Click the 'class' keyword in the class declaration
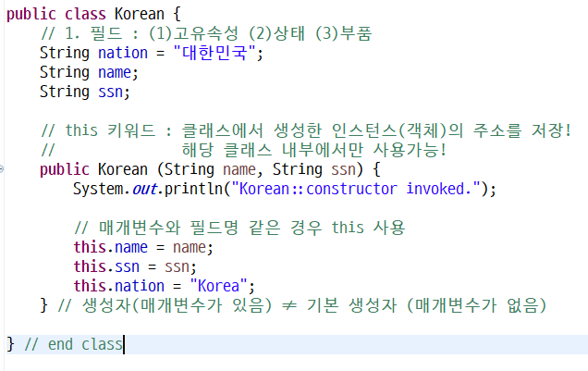Screen dimensions: 588x371 click(85, 14)
